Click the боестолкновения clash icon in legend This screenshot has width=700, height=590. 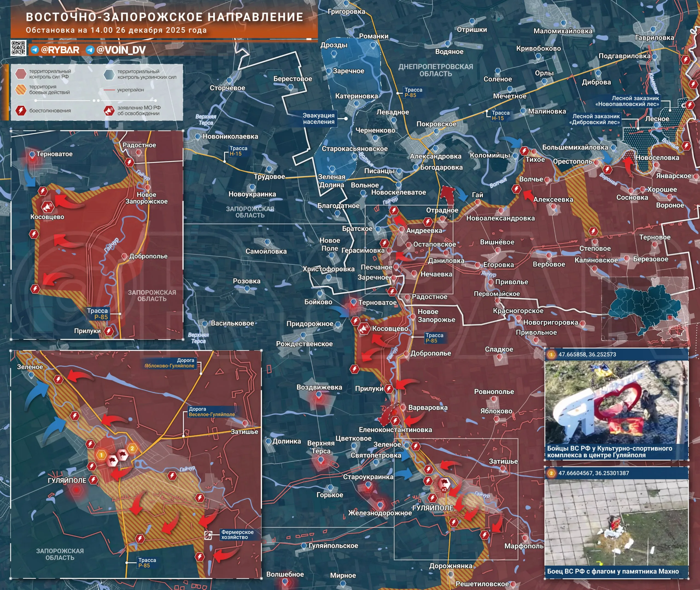pyautogui.click(x=21, y=110)
